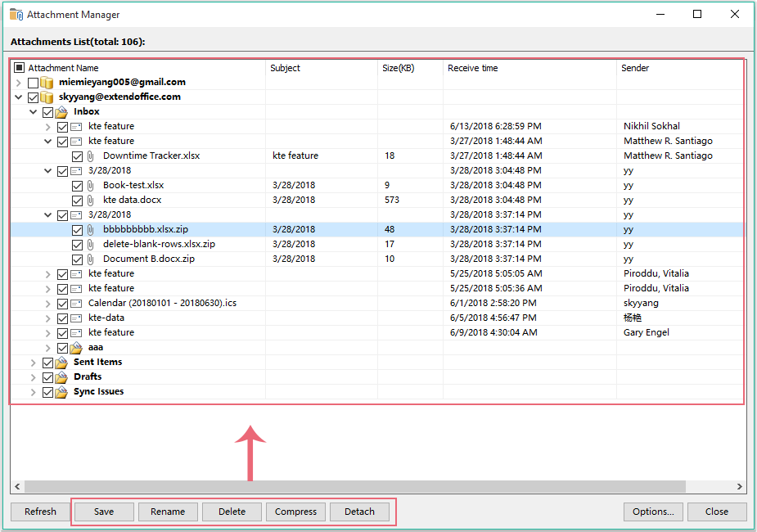Expand the miemieyang005@gmail.com account node
Screen dimensions: 757x532
click(19, 83)
